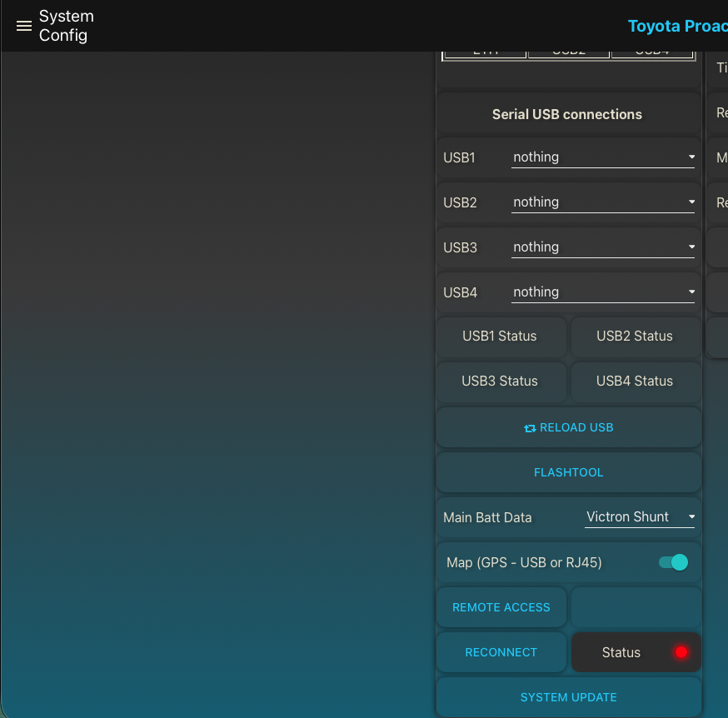The height and width of the screenshot is (718, 728).
Task: Expand the USB4 device dropdown
Action: (602, 292)
